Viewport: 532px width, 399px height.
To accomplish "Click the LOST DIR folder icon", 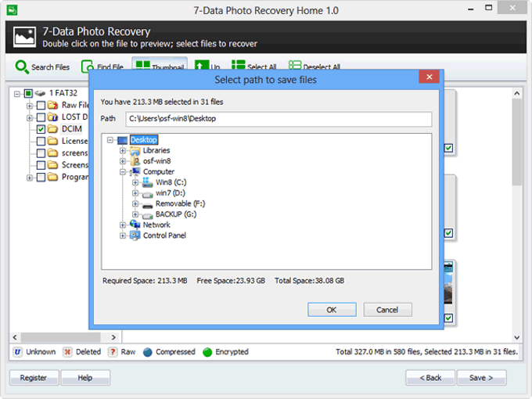I will [52, 117].
